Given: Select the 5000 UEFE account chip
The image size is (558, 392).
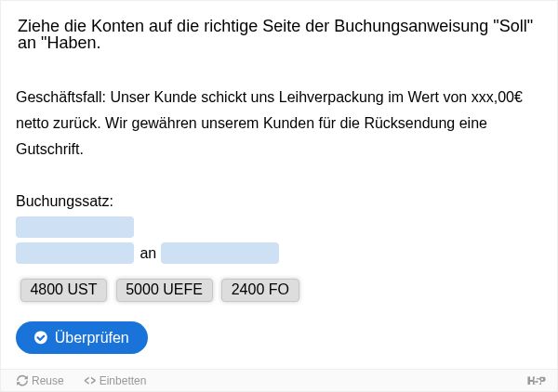Looking at the screenshot, I should 164,290.
